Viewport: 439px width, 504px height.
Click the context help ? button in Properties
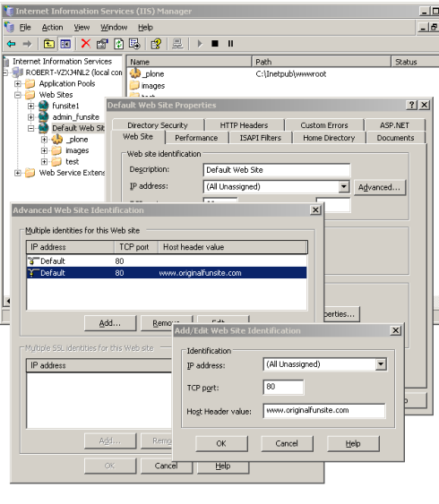[x=411, y=105]
